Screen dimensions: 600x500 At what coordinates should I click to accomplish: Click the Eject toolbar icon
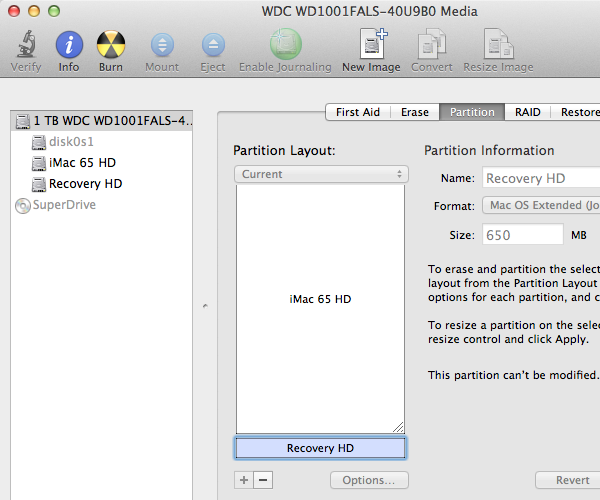pos(213,45)
